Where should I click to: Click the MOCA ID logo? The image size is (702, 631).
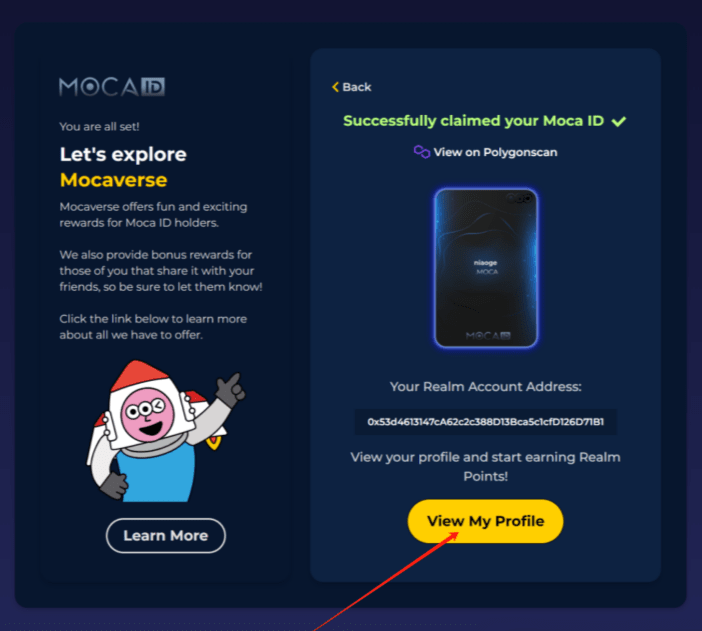click(112, 86)
